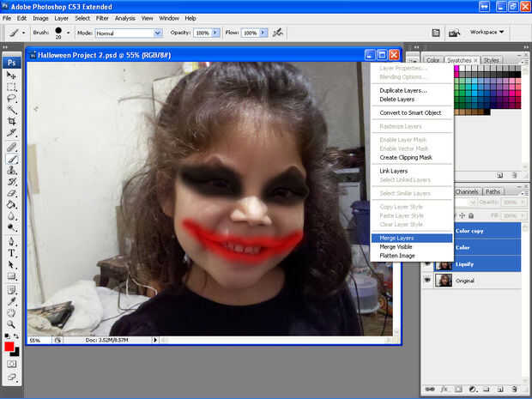Select the Zoom tool
Image resolution: width=532 pixels, height=399 pixels.
[11, 324]
